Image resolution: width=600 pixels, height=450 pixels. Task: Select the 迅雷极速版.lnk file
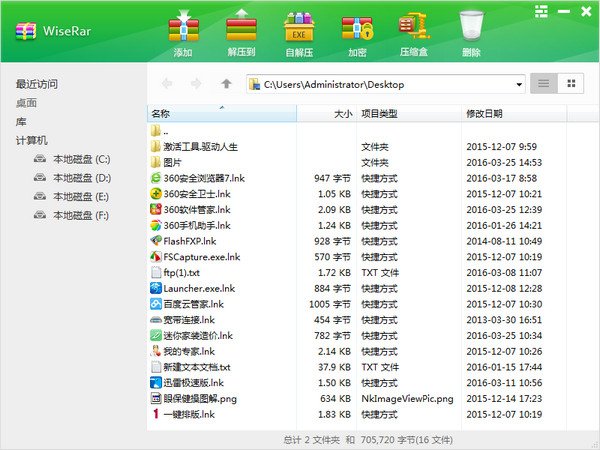[x=357, y=383]
